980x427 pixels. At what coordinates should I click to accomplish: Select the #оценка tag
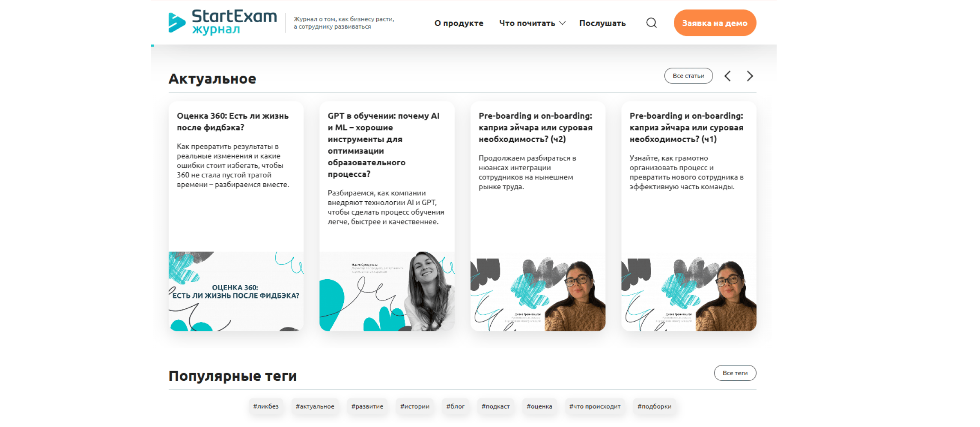tap(539, 406)
